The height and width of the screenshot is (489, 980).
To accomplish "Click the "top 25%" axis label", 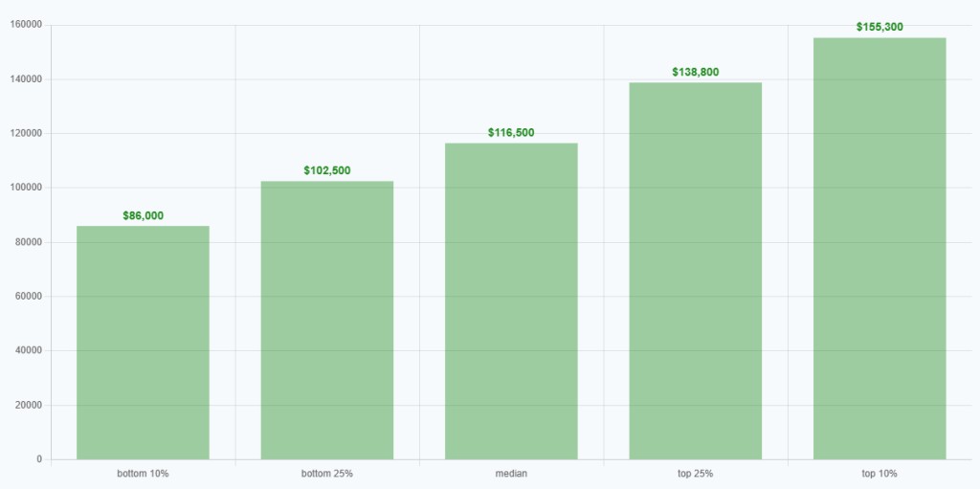I will tap(695, 474).
